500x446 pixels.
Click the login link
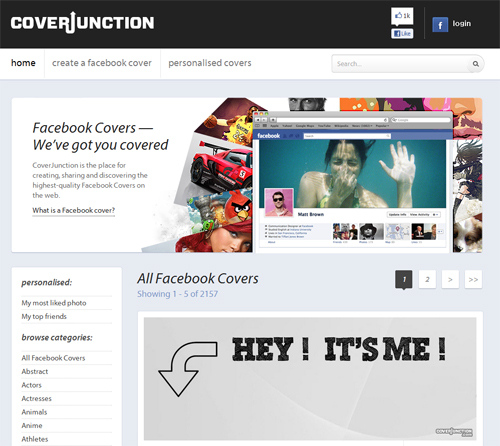click(x=461, y=23)
